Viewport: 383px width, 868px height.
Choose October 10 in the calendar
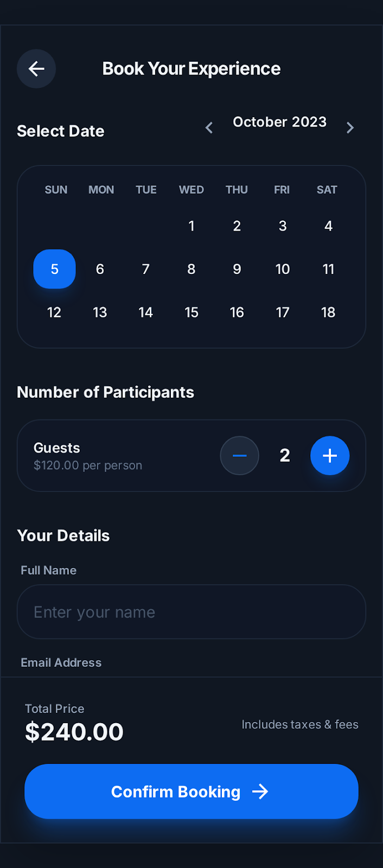(x=283, y=269)
